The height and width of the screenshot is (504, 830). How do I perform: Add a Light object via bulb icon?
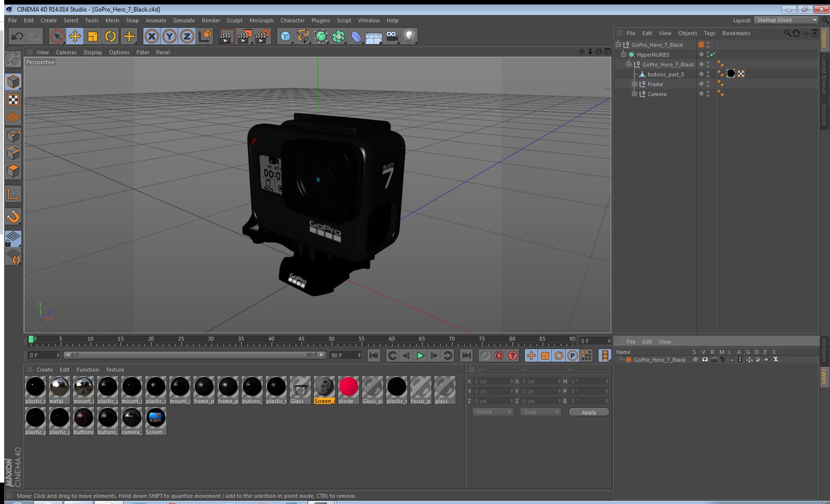tap(409, 36)
